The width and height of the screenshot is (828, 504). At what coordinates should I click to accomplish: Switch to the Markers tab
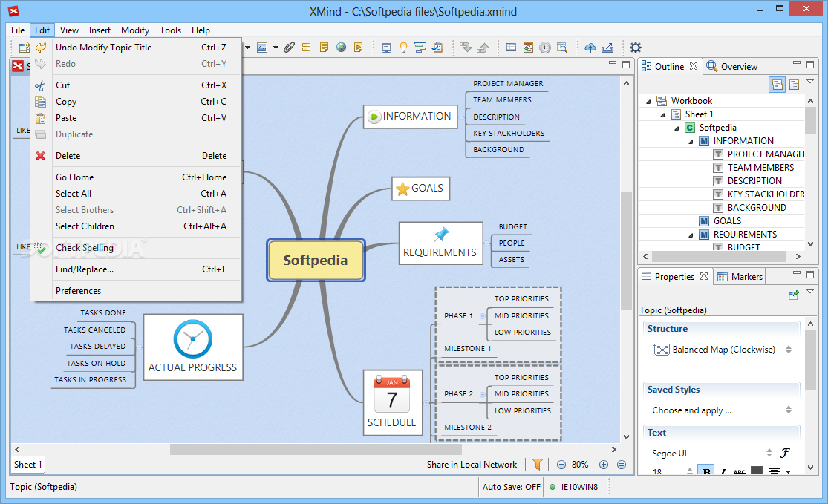(740, 277)
